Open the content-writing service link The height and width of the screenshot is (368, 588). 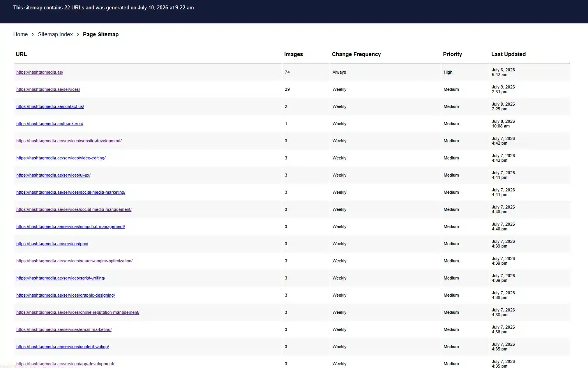[x=63, y=347]
